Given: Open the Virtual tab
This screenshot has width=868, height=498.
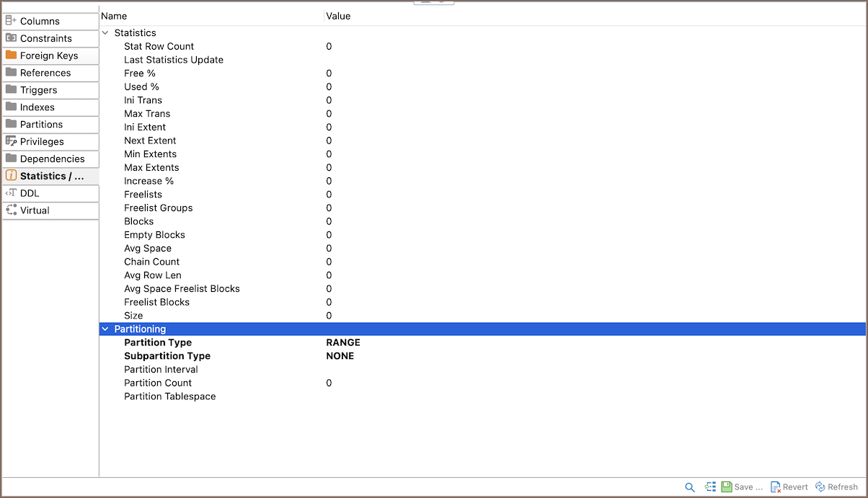Looking at the screenshot, I should tap(35, 210).
